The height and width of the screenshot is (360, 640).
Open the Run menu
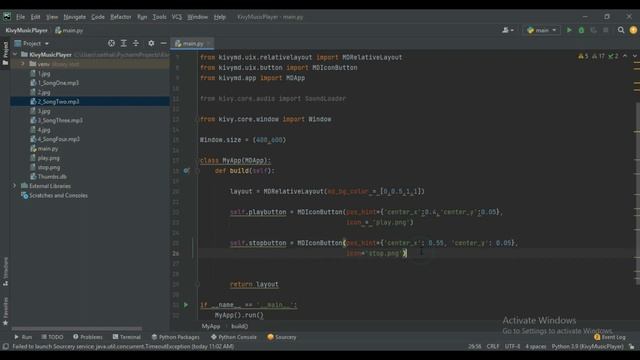pyautogui.click(x=142, y=17)
